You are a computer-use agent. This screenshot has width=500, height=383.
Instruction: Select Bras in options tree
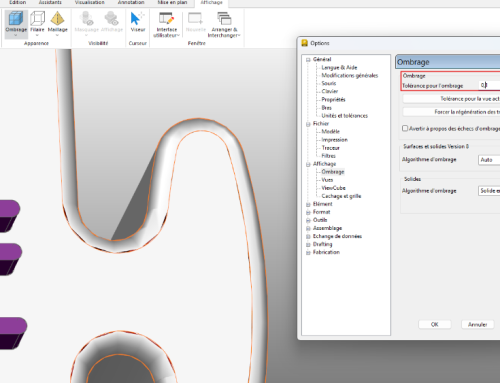[x=326, y=108]
